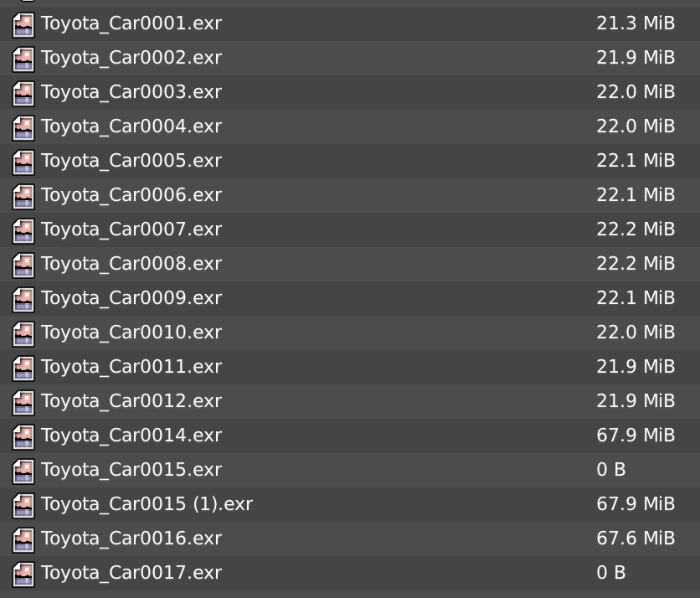The image size is (700, 598).
Task: Click the image icon beside Toyota_Car0015 (1).exr
Action: point(23,507)
